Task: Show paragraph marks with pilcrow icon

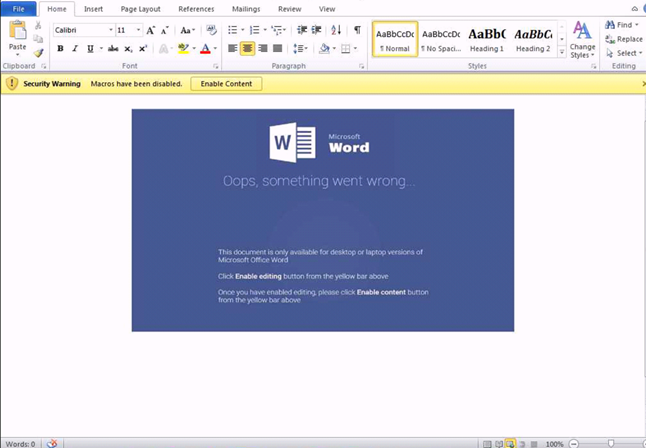Action: pos(357,30)
